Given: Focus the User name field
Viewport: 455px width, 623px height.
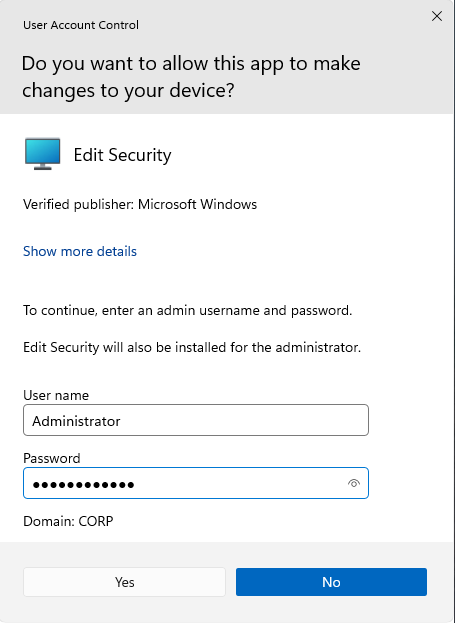Looking at the screenshot, I should click(x=196, y=420).
